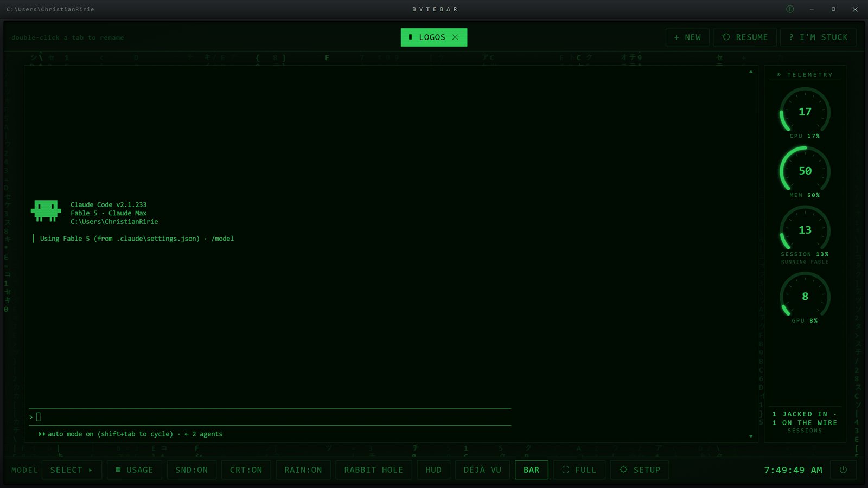Click the info icon in the title bar
The width and height of the screenshot is (868, 488).
point(790,9)
